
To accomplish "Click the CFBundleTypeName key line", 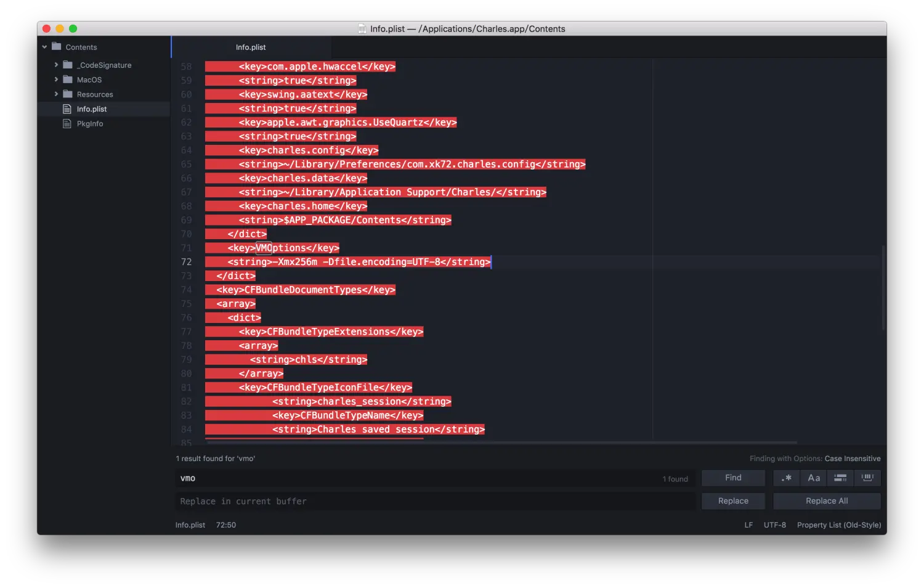I will [347, 415].
